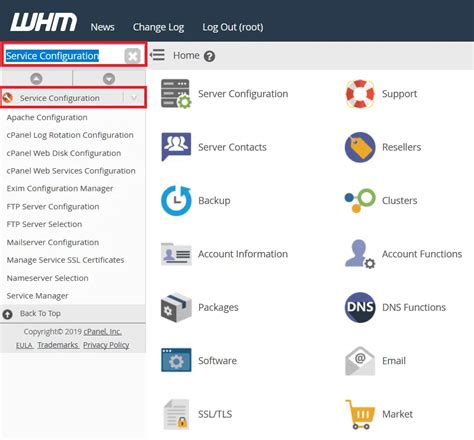Open the Trademarks link
This screenshot has height=440, width=474.
click(58, 345)
